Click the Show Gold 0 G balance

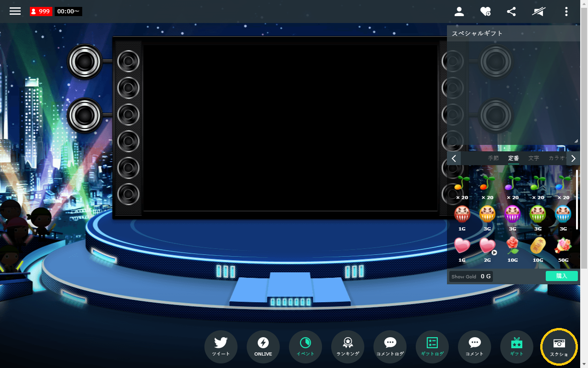tap(471, 276)
